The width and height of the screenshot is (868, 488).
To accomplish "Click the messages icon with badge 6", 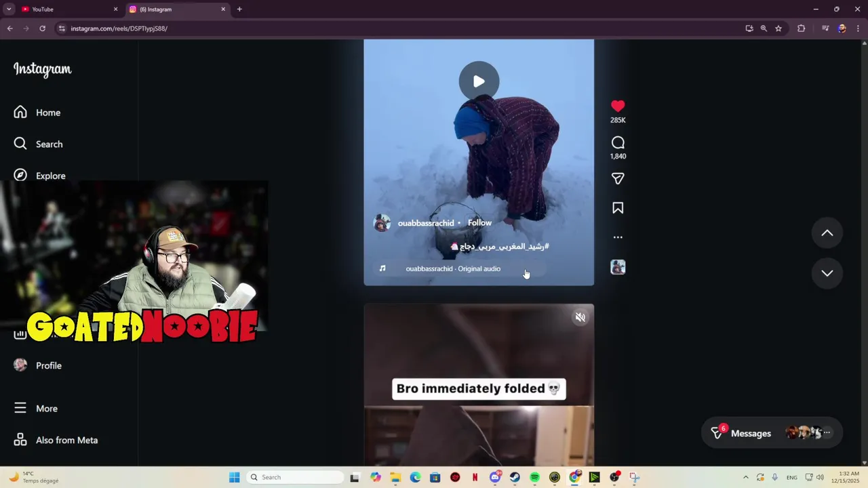I will (x=717, y=432).
